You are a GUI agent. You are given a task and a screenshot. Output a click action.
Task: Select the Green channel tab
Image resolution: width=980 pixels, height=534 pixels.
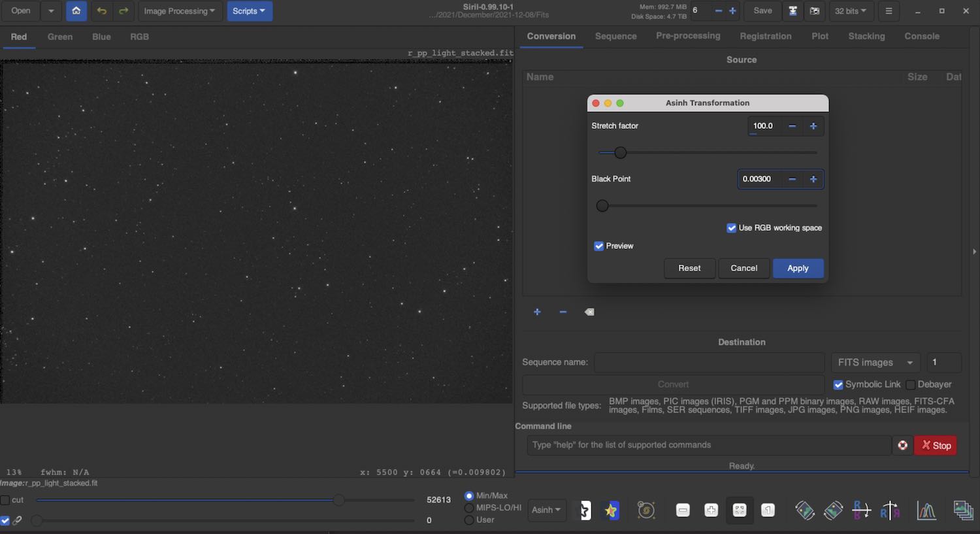point(60,37)
